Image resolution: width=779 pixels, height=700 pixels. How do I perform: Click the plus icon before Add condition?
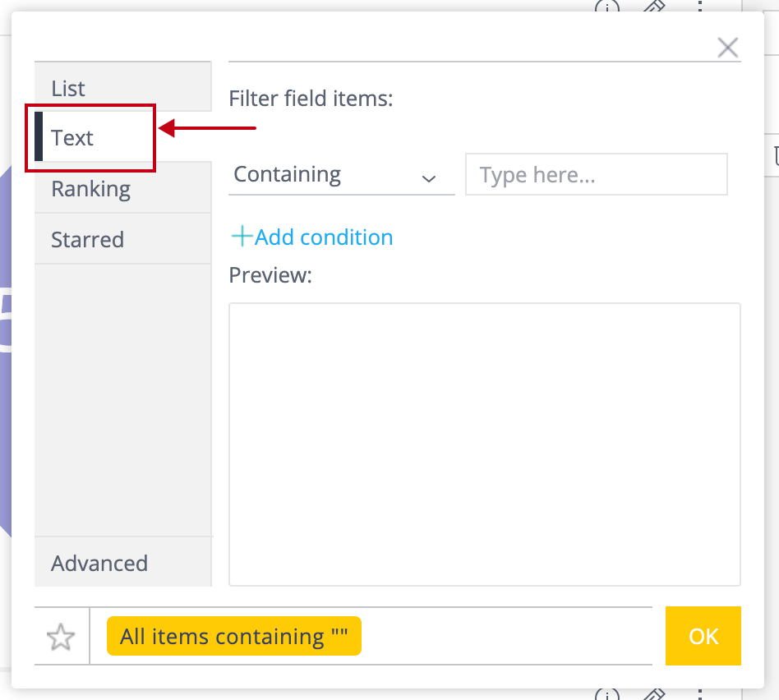point(242,237)
